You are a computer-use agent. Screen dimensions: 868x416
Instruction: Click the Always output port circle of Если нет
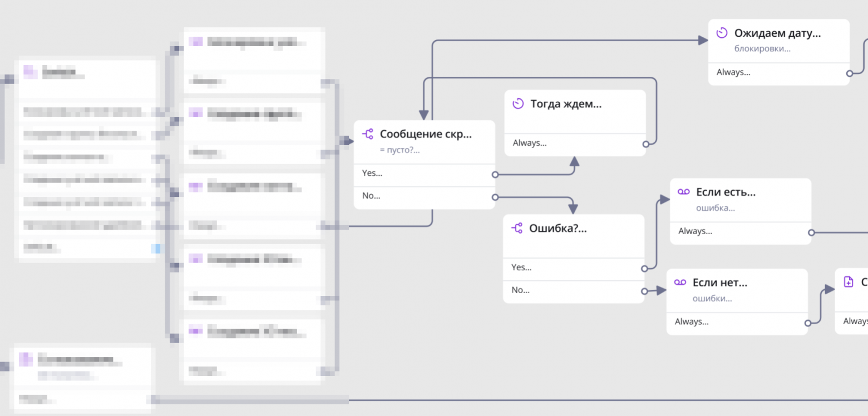coord(808,323)
